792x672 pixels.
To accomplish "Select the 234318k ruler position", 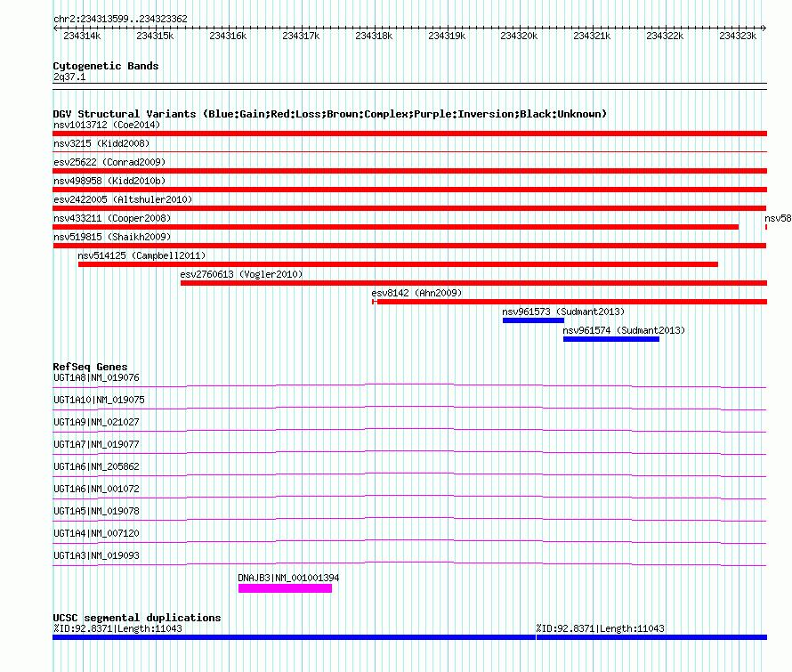I will point(374,36).
